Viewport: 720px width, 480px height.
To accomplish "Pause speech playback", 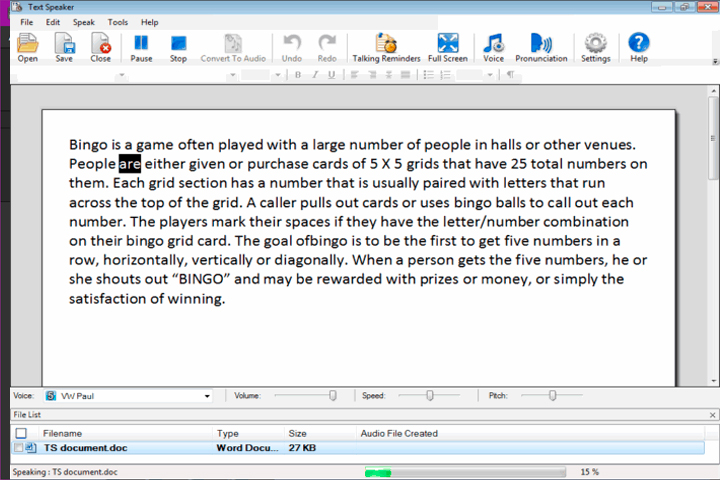I will (141, 48).
